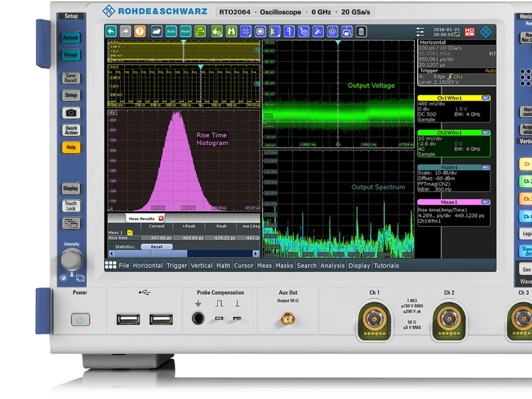Viewport: 532px width, 399px height.
Task: Select the print/save screenshot toolbar icon
Action: [347, 31]
